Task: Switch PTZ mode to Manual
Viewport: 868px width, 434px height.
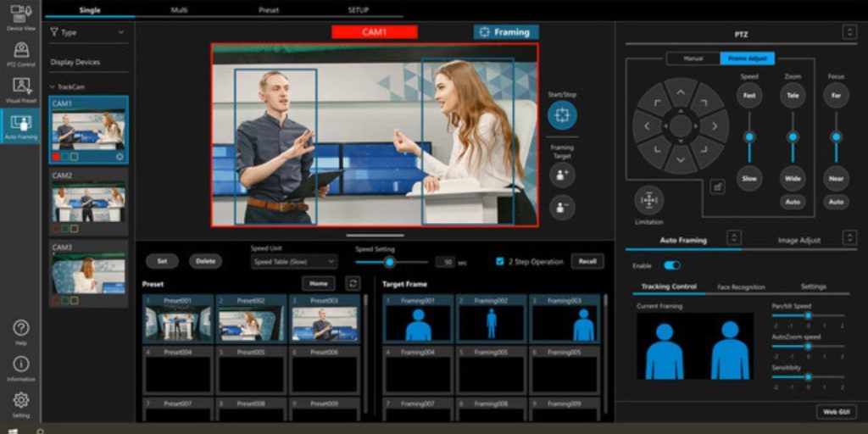Action: pyautogui.click(x=693, y=58)
